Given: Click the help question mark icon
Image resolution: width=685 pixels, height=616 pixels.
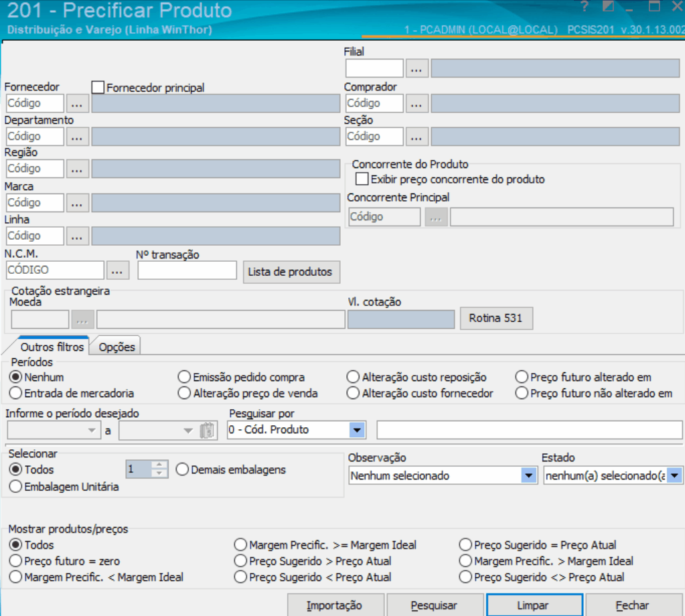Looking at the screenshot, I should click(585, 6).
